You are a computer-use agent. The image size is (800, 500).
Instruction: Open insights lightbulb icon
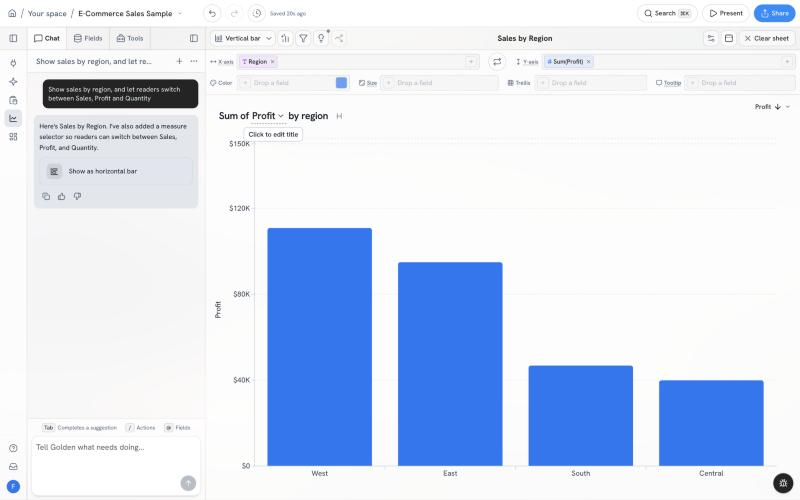click(x=321, y=38)
